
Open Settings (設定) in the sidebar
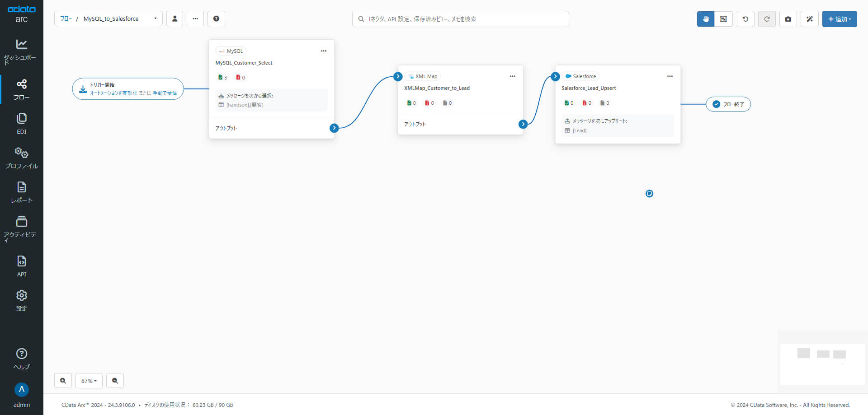pos(21,301)
